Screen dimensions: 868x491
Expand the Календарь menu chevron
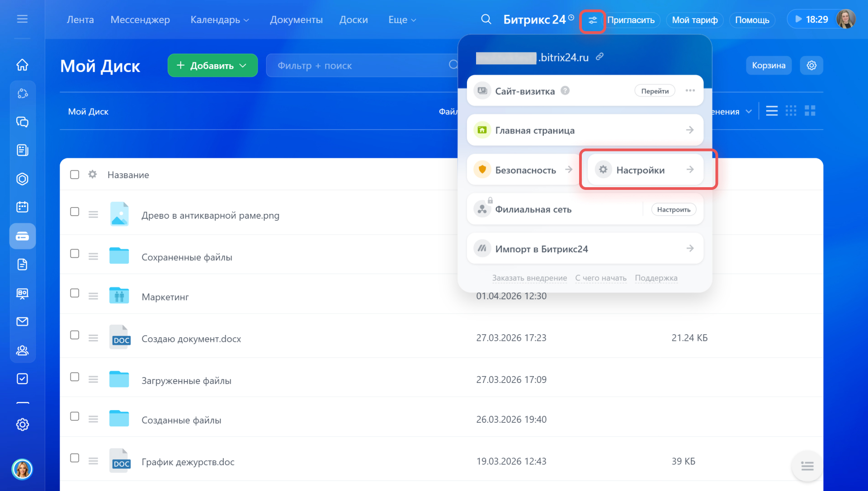(246, 20)
